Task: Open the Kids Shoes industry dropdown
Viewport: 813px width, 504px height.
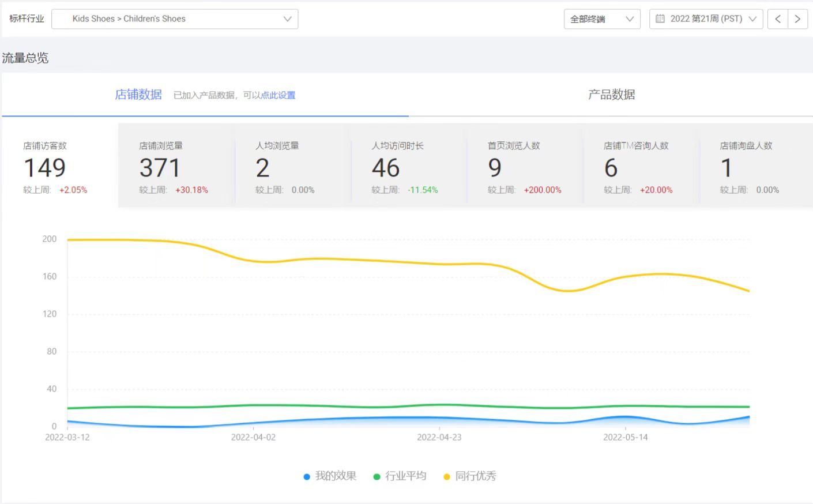Action: (175, 19)
